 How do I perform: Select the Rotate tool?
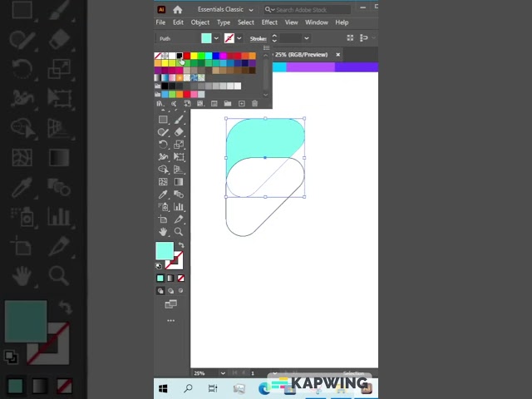(163, 145)
